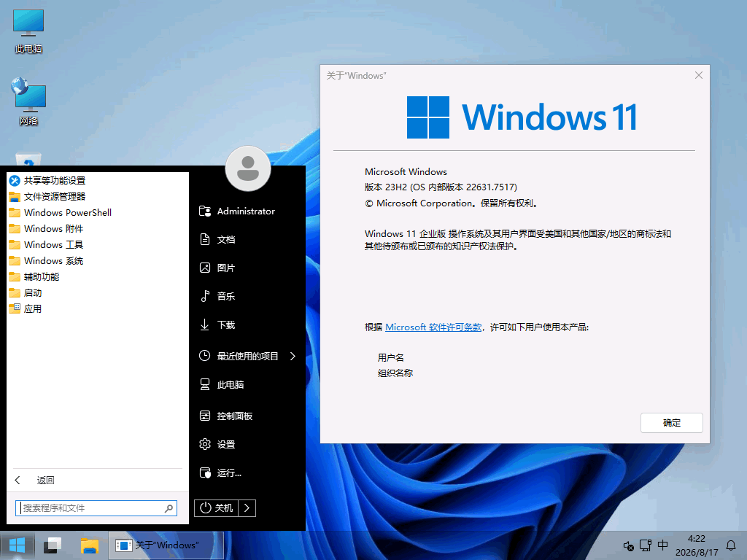
Task: Click the network tray icon
Action: 646,545
